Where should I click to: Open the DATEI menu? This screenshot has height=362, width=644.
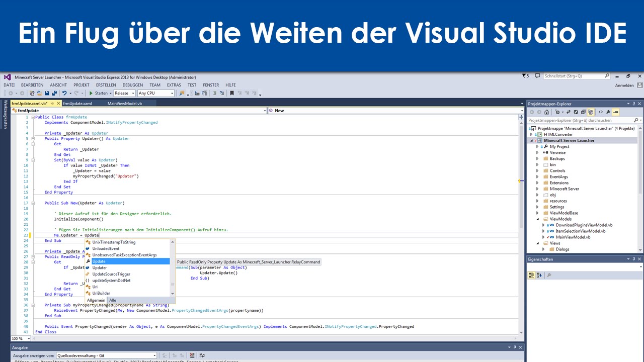(9, 85)
